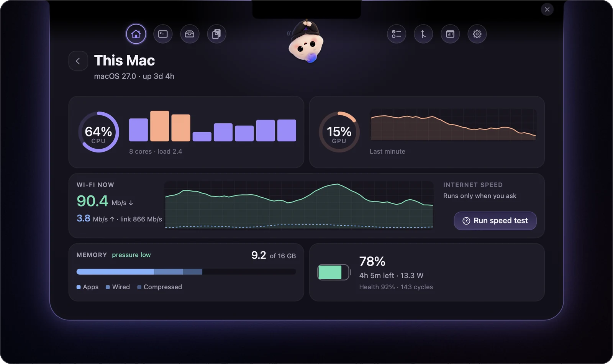Click the GPU last-minute graph

pyautogui.click(x=453, y=125)
